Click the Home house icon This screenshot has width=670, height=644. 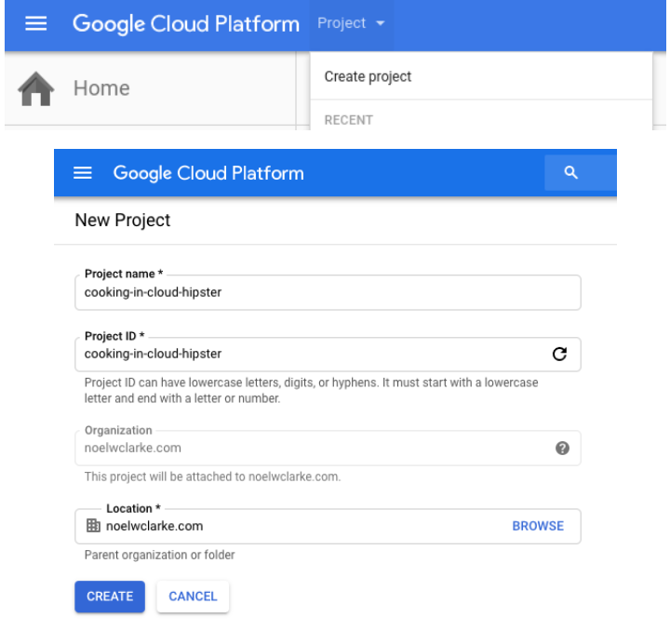tap(36, 88)
